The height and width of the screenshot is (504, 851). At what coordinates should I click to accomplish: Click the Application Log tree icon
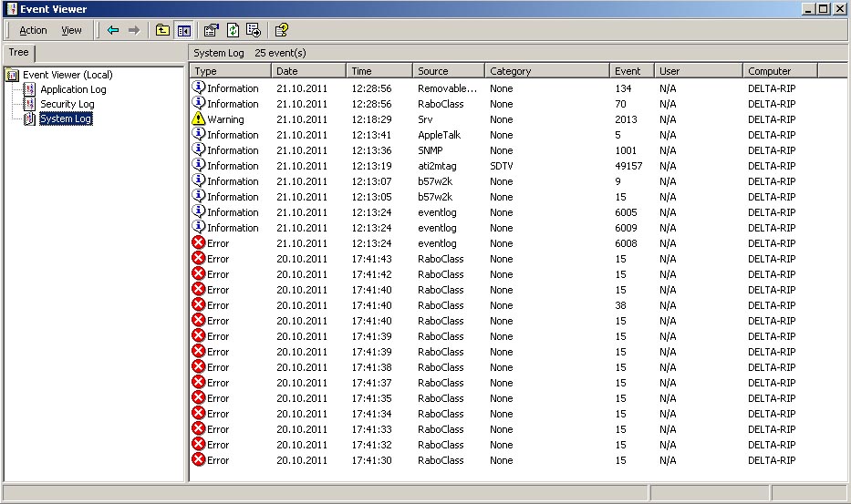click(30, 89)
